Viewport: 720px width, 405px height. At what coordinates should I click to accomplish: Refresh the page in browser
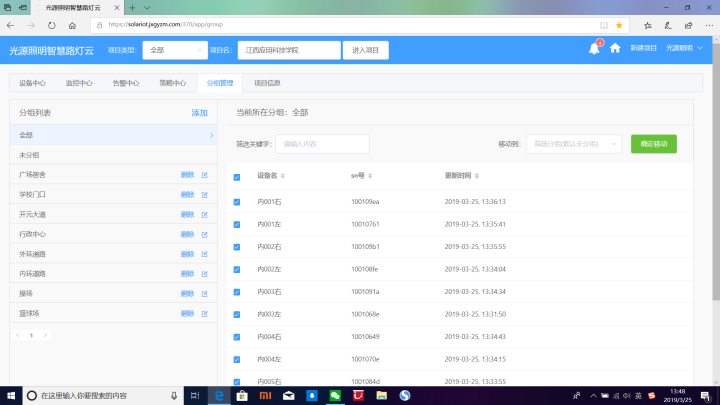tap(51, 25)
